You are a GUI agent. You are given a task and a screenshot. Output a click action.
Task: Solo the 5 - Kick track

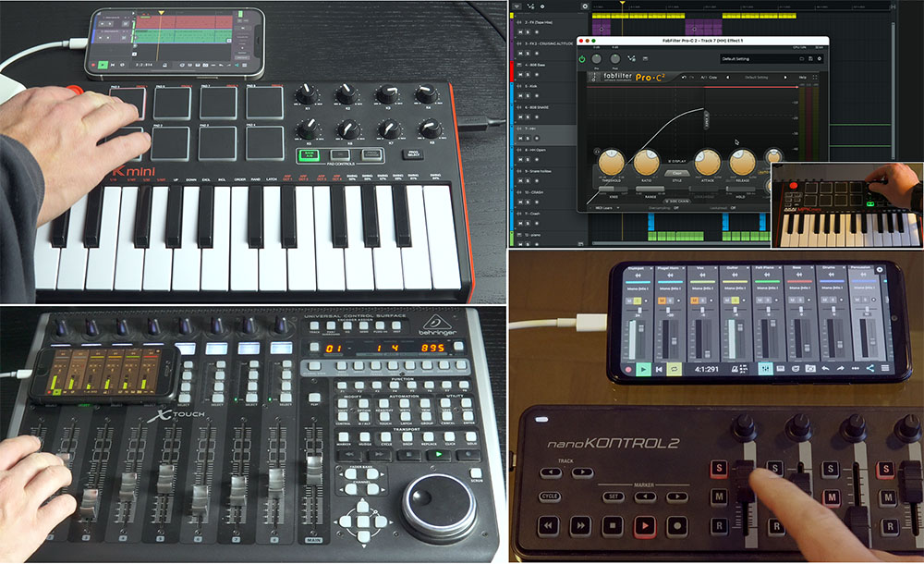point(528,96)
